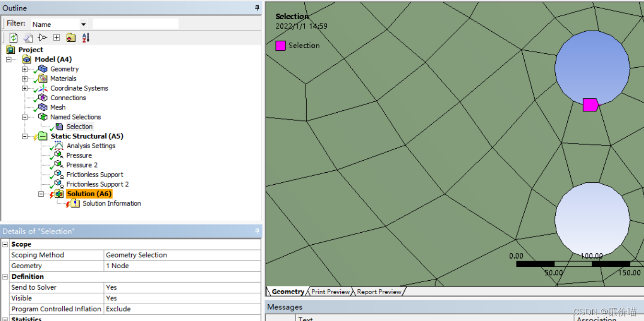
Task: Open the Filter Name dropdown
Action: coord(83,24)
